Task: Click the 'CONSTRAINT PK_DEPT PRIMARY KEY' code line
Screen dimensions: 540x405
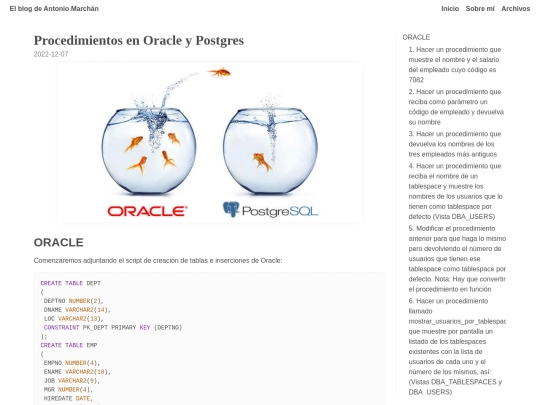Action: click(113, 328)
